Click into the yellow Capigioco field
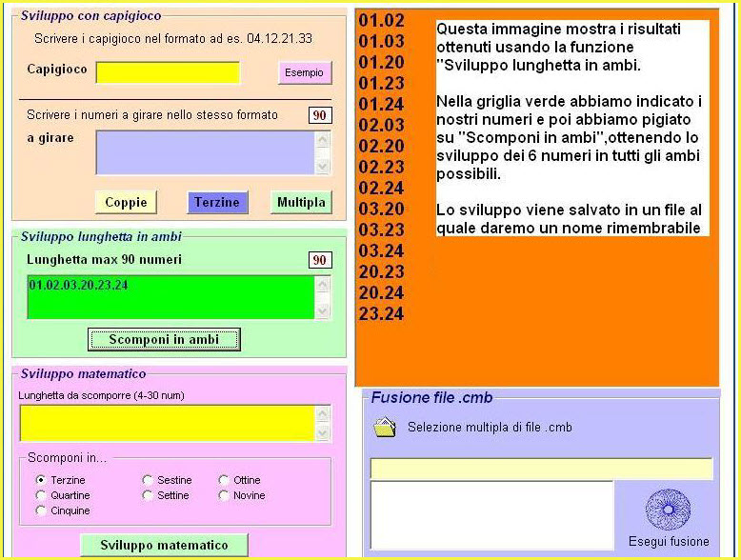The width and height of the screenshot is (741, 560). 168,72
